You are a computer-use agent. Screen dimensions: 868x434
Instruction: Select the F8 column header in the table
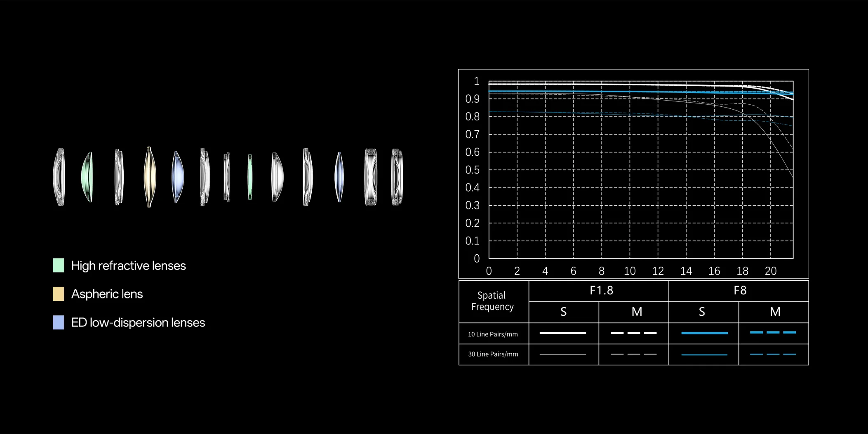point(740,291)
